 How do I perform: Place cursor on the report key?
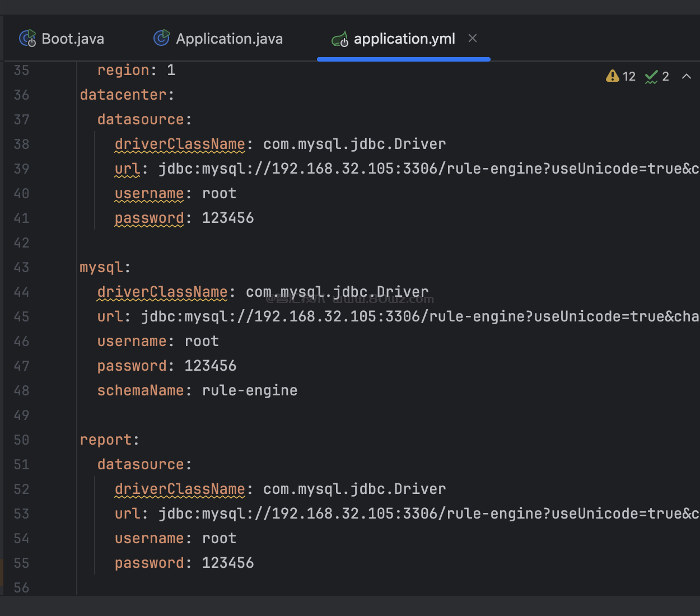106,440
